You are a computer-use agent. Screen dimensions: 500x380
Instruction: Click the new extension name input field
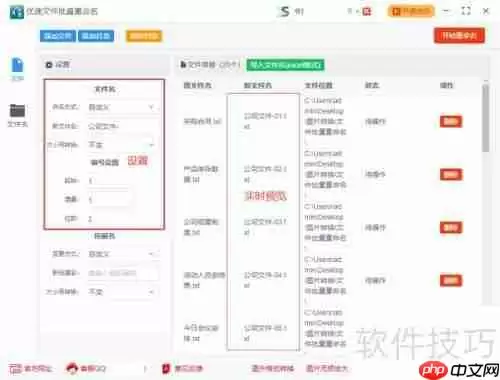(x=122, y=273)
